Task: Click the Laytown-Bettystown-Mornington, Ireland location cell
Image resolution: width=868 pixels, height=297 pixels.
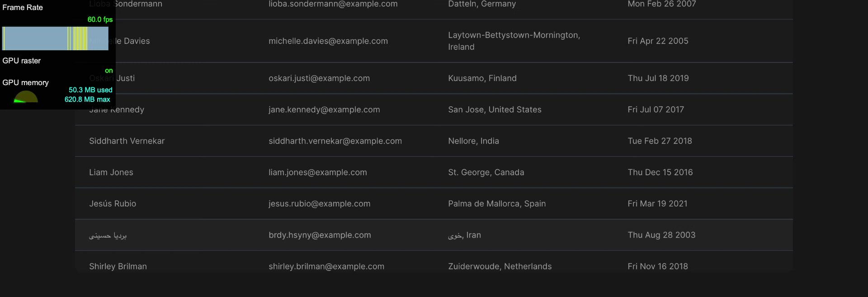Action: [514, 41]
